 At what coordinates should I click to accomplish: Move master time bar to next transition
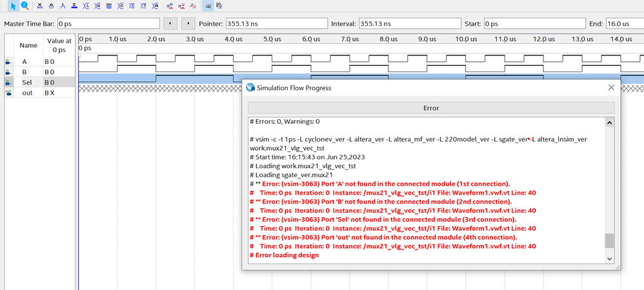tap(188, 24)
